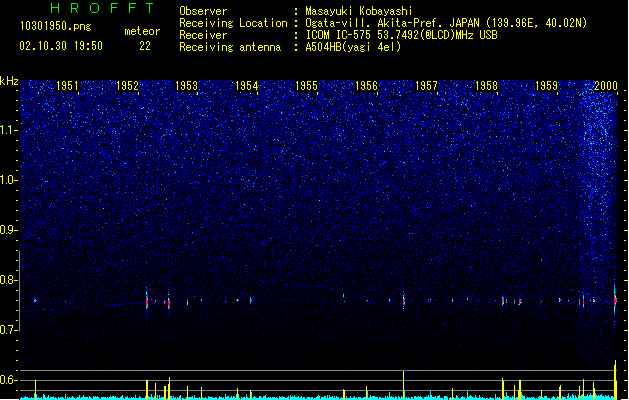Select the filename 10301950.png
This screenshot has width=629, height=400.
point(56,26)
